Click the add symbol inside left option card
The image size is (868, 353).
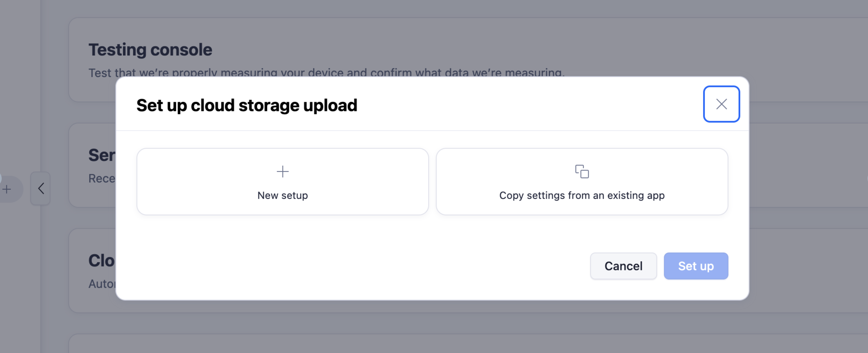point(282,171)
